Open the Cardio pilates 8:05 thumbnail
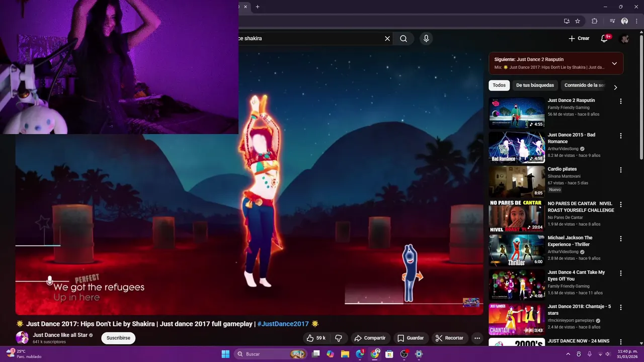This screenshot has height=362, width=644. click(x=517, y=182)
